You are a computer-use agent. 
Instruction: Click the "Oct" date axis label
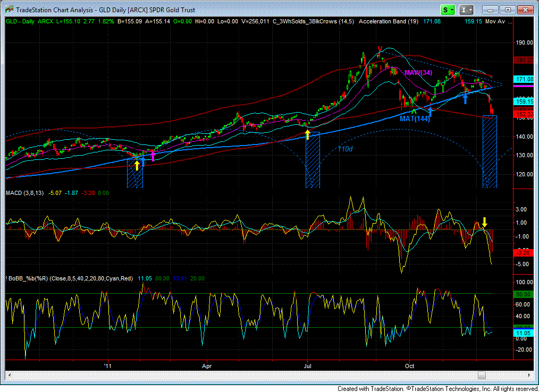(409, 366)
